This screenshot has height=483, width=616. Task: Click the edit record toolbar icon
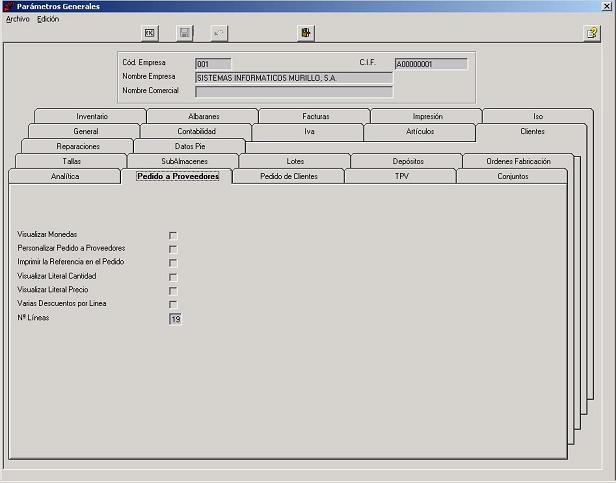[x=150, y=33]
